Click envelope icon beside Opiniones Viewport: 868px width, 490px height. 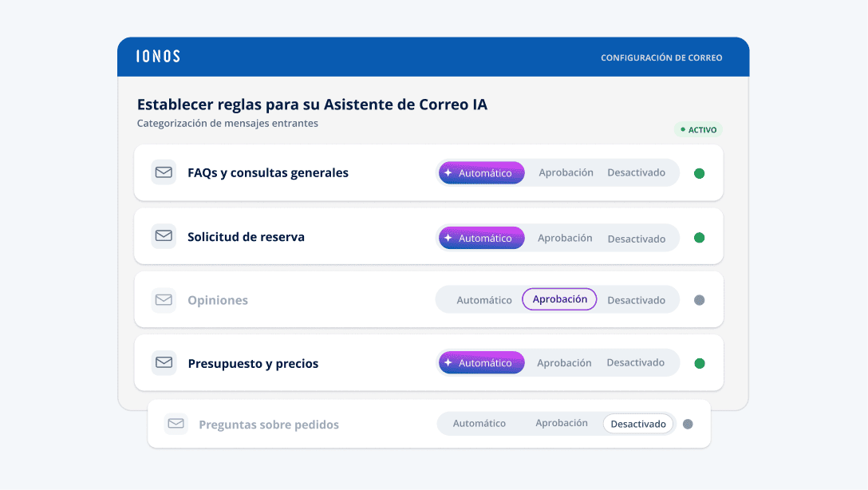point(164,300)
